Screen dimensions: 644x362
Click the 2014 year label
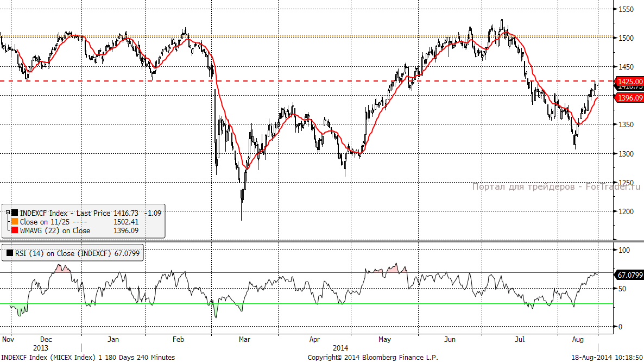[340, 348]
